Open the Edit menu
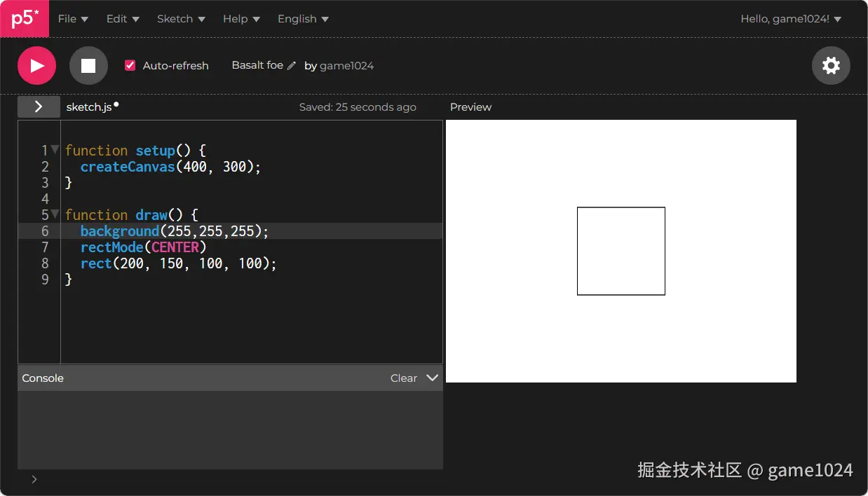 pyautogui.click(x=123, y=19)
